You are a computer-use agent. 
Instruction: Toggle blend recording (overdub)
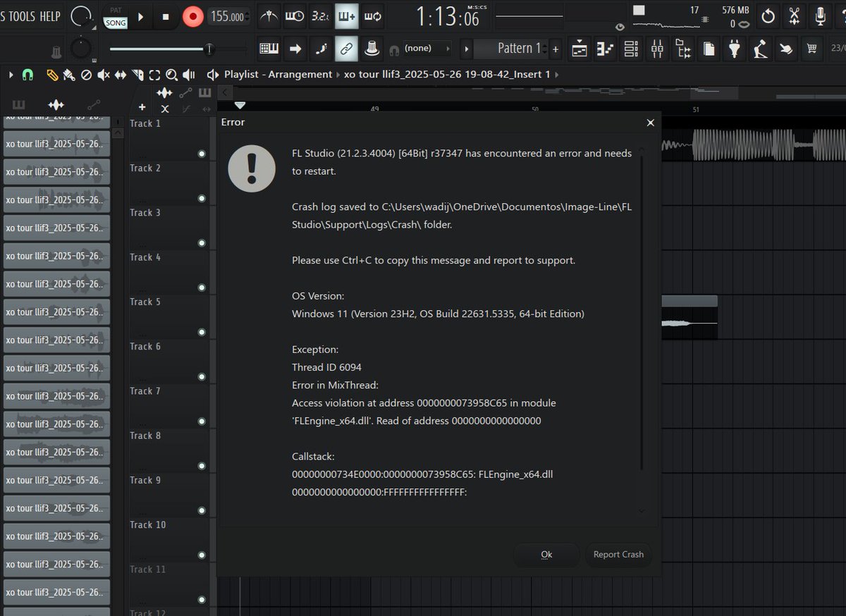click(346, 16)
